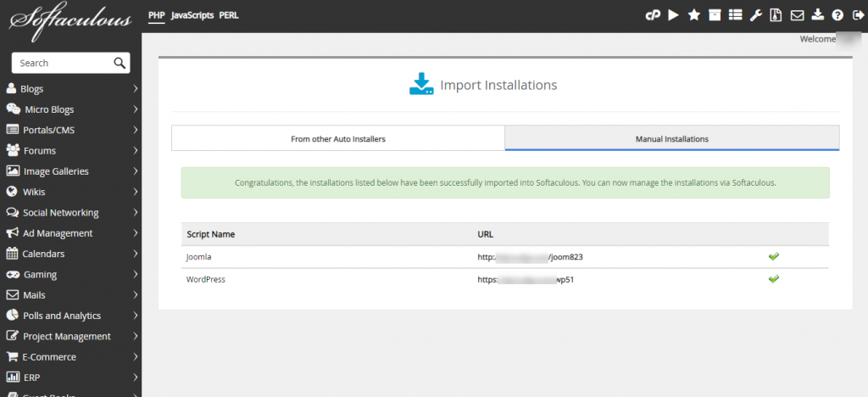The image size is (868, 397).
Task: Open settings via the wrench icon
Action: (x=755, y=15)
